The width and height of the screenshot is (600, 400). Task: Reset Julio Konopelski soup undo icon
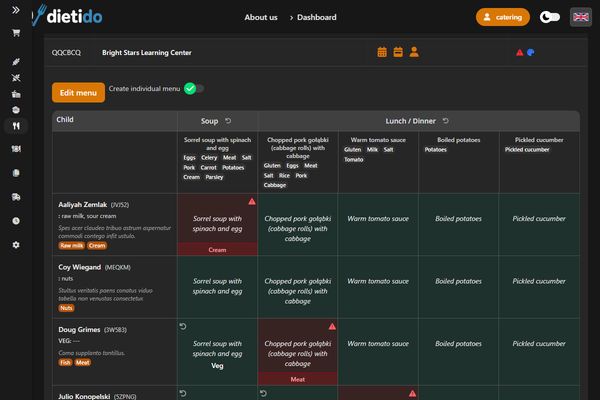(183, 393)
